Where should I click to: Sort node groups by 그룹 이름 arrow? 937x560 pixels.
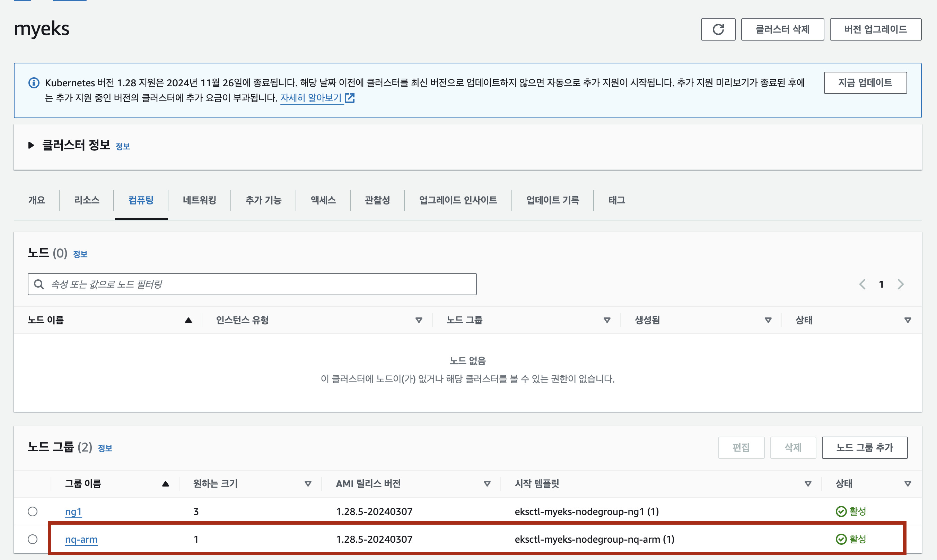(x=165, y=484)
